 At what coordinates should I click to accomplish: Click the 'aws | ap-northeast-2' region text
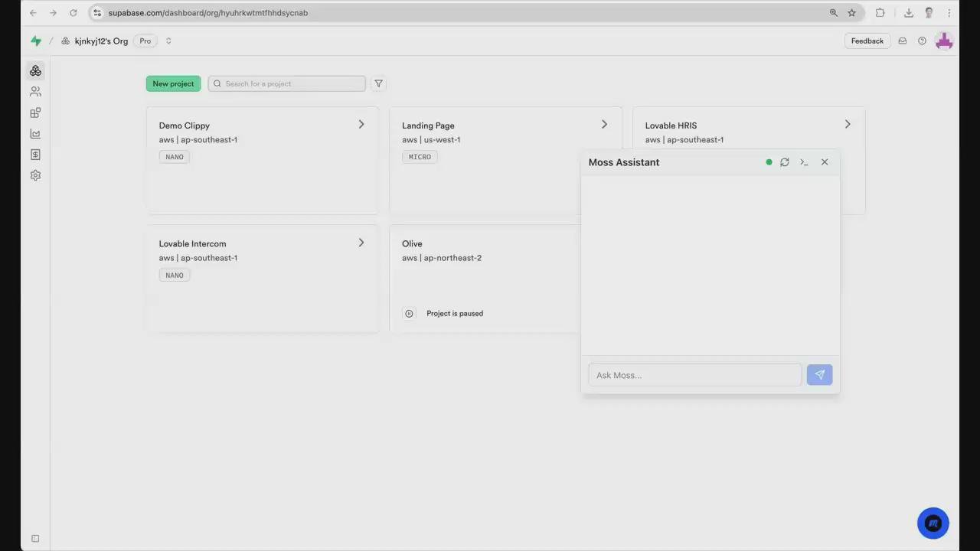pyautogui.click(x=442, y=258)
